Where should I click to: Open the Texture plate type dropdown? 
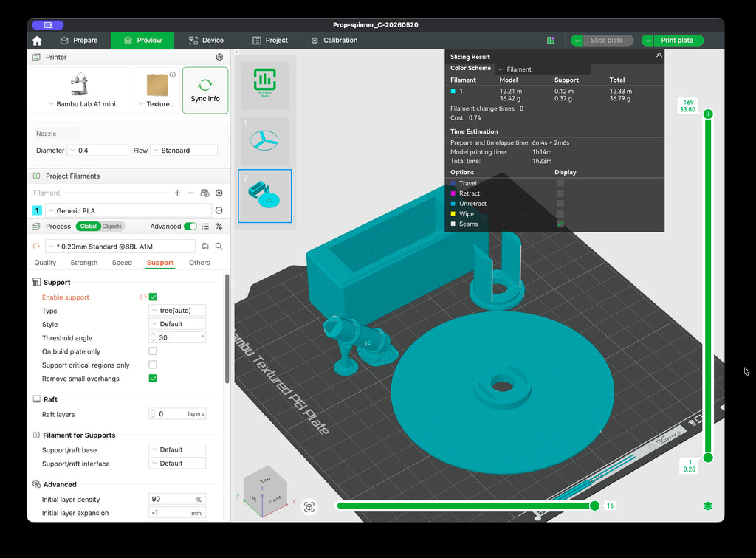157,90
